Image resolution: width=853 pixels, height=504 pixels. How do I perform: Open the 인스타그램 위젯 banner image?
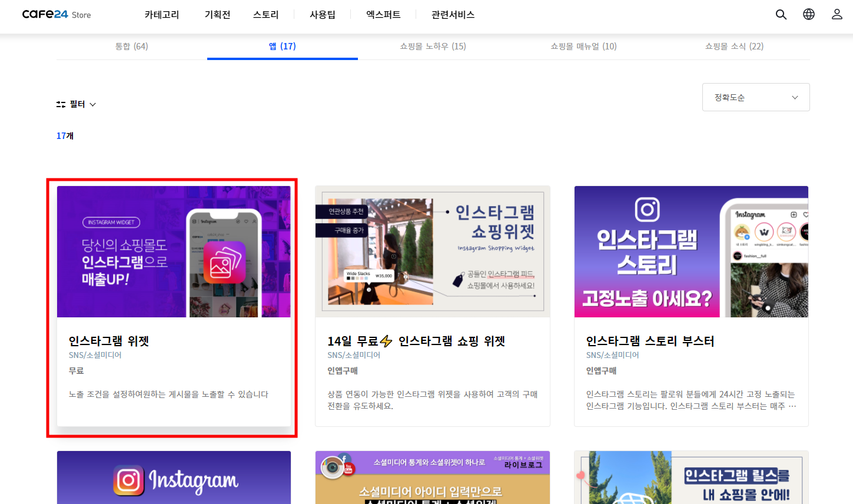(x=174, y=252)
